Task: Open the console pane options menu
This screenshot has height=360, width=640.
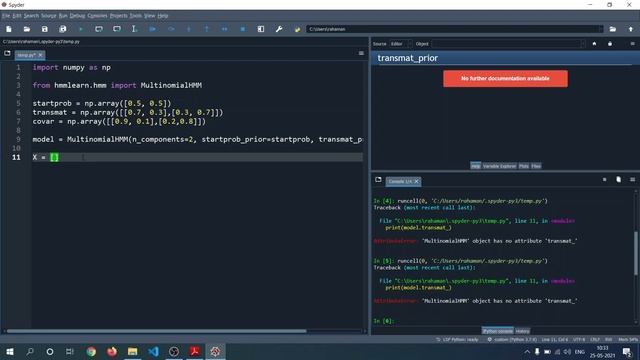Action: click(633, 180)
